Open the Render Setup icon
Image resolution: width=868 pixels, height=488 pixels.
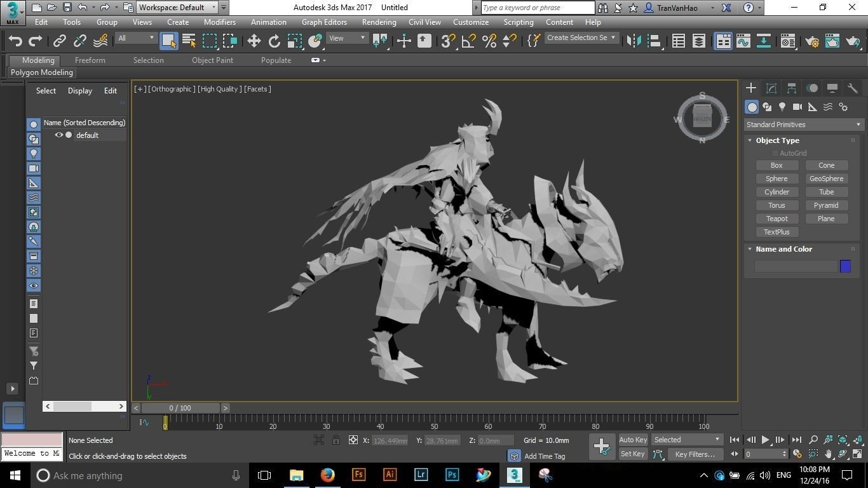[x=812, y=41]
